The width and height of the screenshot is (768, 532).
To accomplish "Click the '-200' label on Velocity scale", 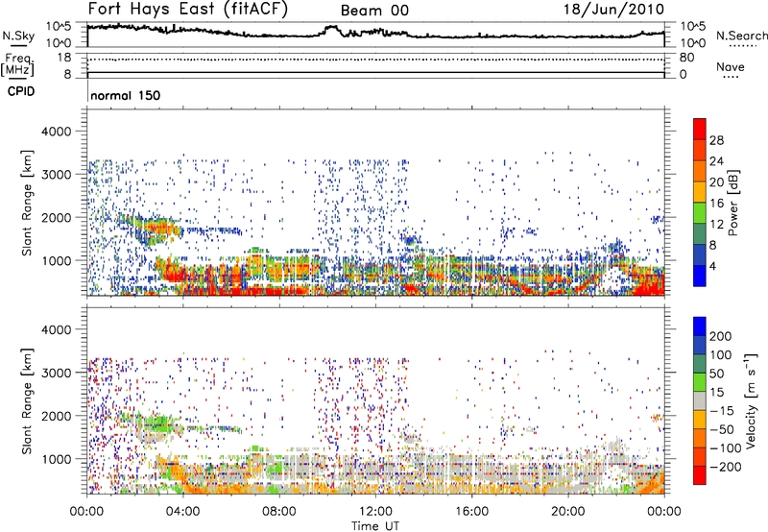I will click(x=726, y=467).
